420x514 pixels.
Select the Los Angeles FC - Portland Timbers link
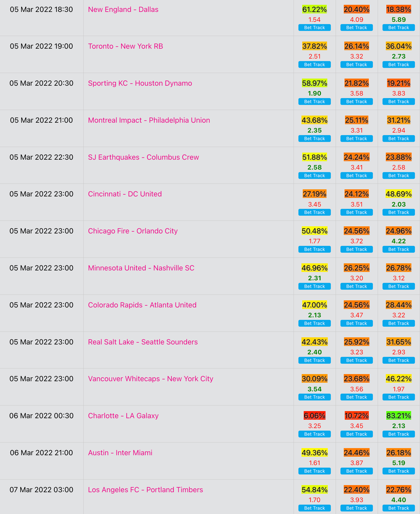[x=145, y=490]
